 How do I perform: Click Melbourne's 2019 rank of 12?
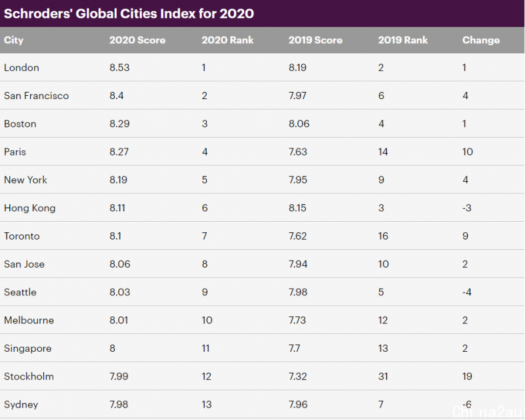coord(383,320)
